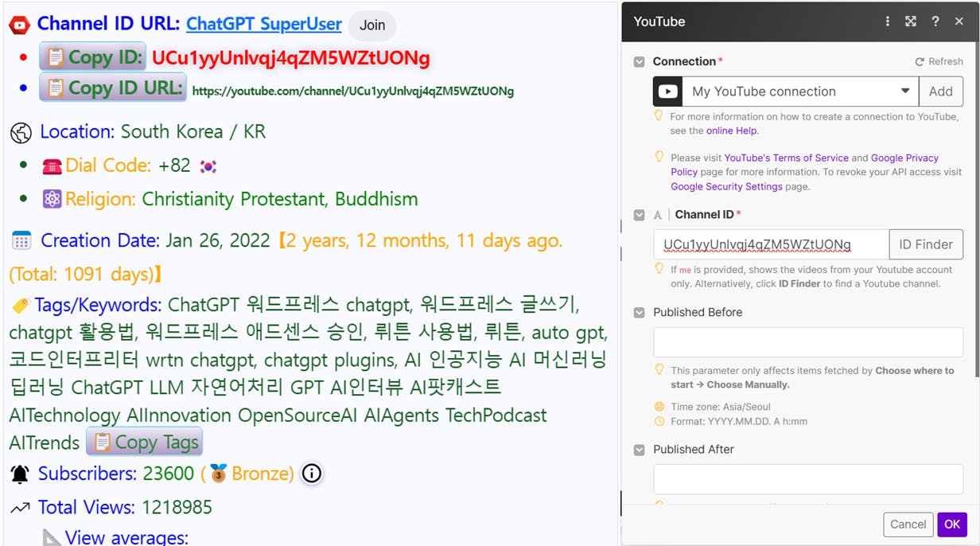Image resolution: width=980 pixels, height=546 pixels.
Task: Click the red YouTube icon beside Channel ID URL
Action: point(20,25)
